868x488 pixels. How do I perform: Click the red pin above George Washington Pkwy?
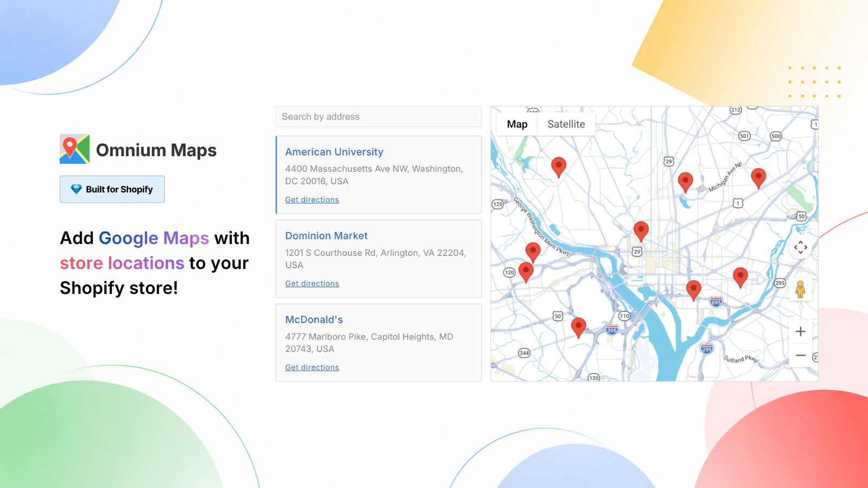pyautogui.click(x=559, y=167)
